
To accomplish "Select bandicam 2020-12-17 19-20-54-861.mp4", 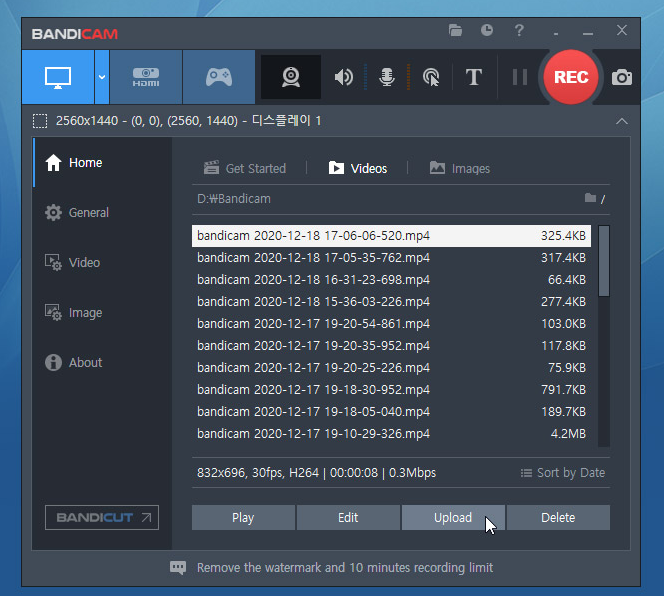I will click(x=391, y=324).
